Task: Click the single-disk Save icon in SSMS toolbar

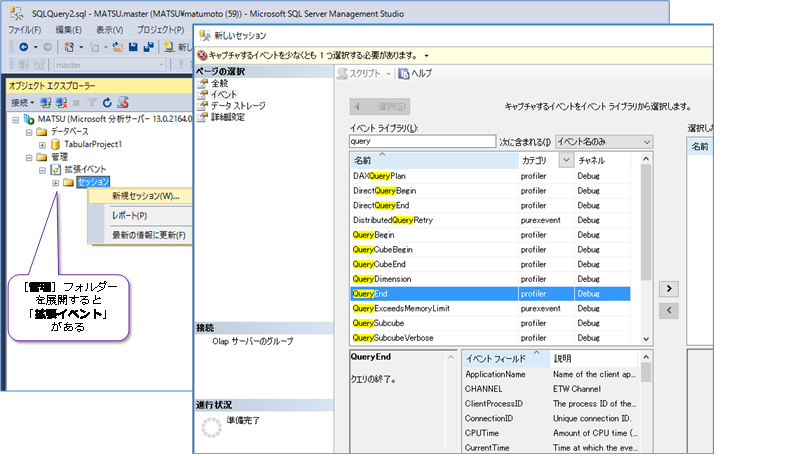Action: pos(133,47)
